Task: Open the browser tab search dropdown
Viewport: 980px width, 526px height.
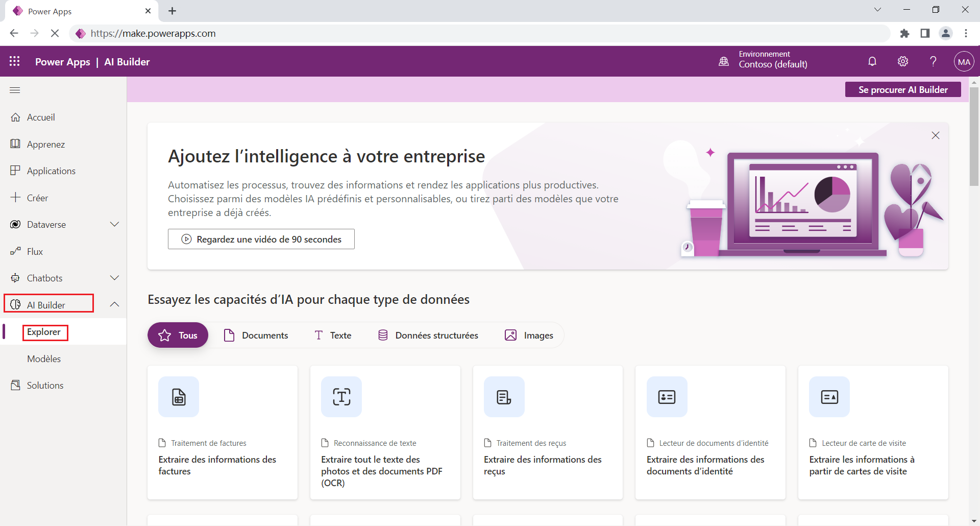Action: (877, 10)
